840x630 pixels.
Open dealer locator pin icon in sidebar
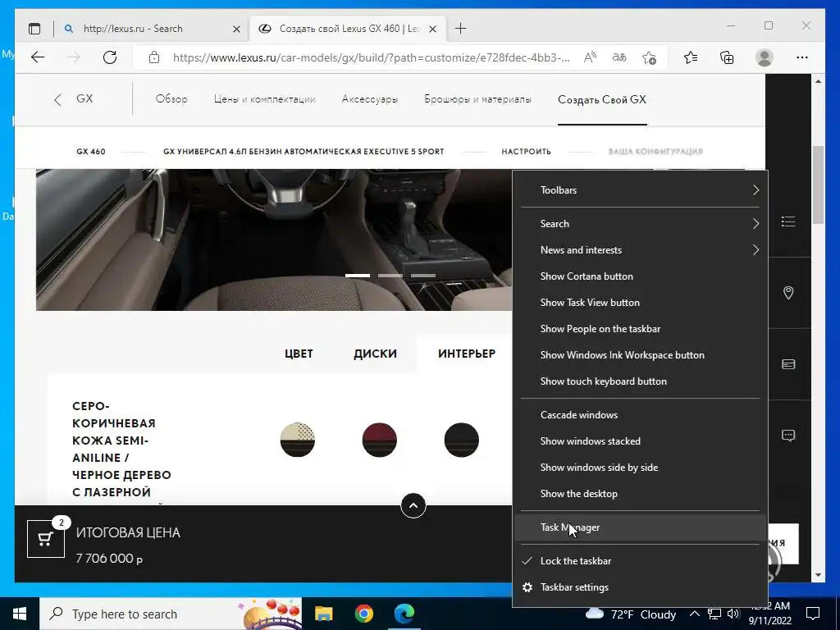788,293
